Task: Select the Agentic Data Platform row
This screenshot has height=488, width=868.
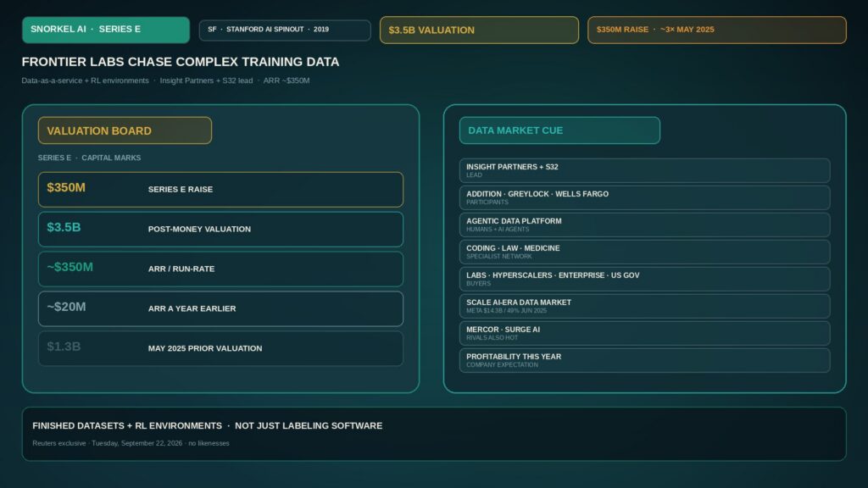Action: click(x=644, y=225)
